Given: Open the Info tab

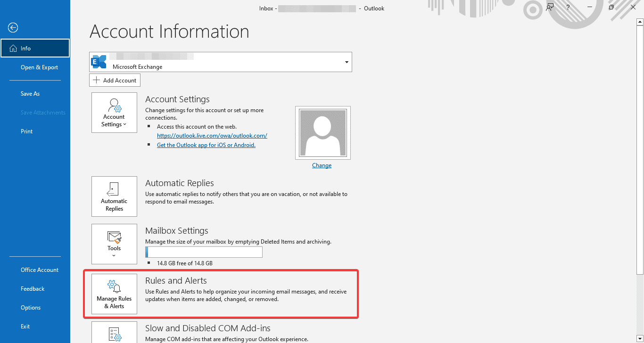Looking at the screenshot, I should [x=35, y=48].
